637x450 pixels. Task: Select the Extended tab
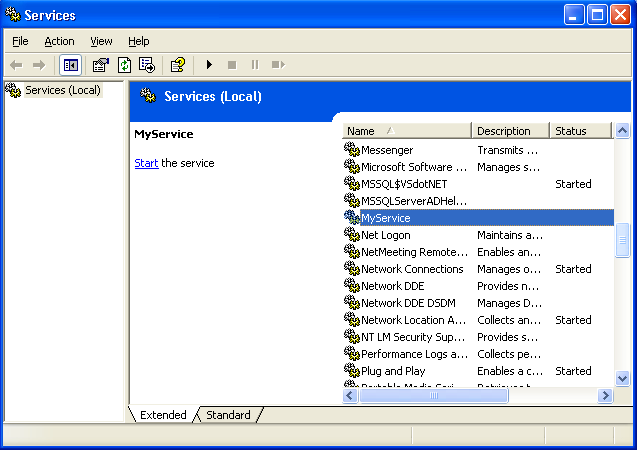[163, 415]
